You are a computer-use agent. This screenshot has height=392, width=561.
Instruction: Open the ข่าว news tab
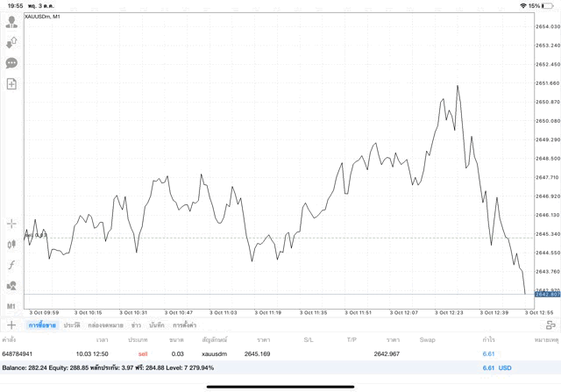(136, 325)
